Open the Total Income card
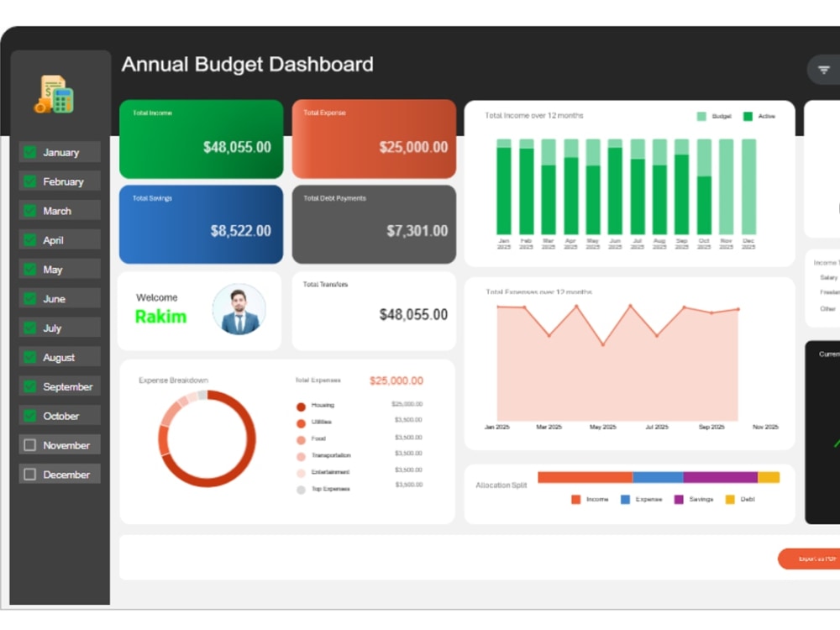 pos(201,139)
